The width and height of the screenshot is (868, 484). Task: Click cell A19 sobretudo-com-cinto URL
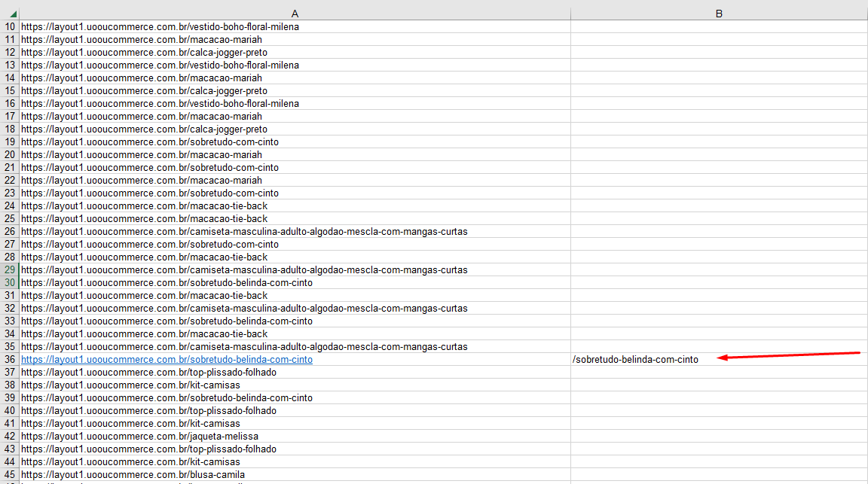(x=295, y=142)
